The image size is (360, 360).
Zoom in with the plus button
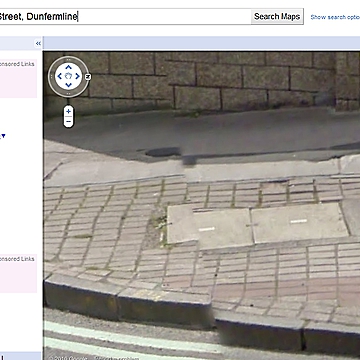(x=68, y=111)
